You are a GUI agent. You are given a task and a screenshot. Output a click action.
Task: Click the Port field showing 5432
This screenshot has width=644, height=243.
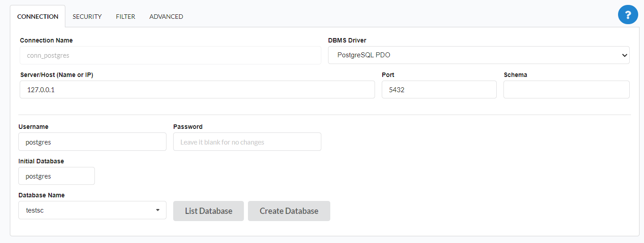click(x=439, y=90)
